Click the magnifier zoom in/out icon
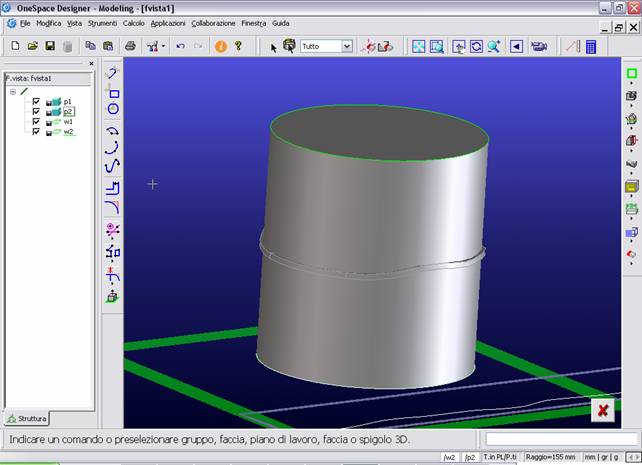Screen dimensions: 642x465 click(494, 46)
